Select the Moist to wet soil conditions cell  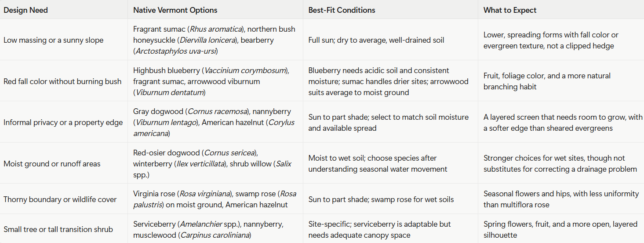coord(390,163)
